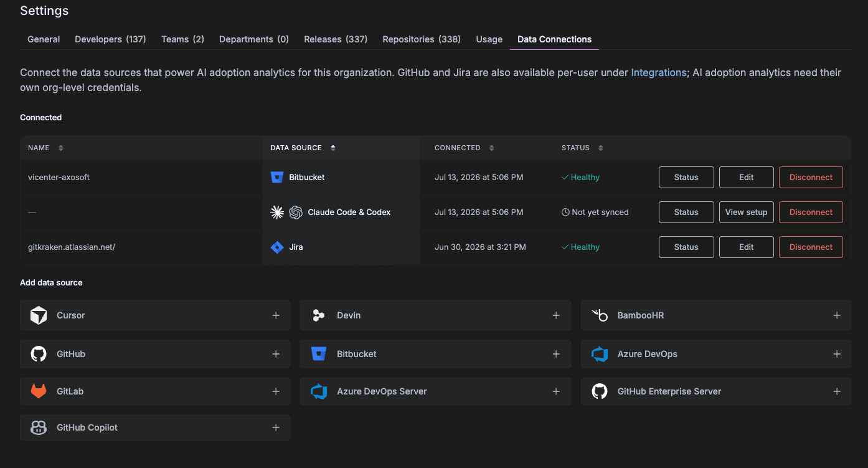Click the Jira diamond icon

[277, 247]
